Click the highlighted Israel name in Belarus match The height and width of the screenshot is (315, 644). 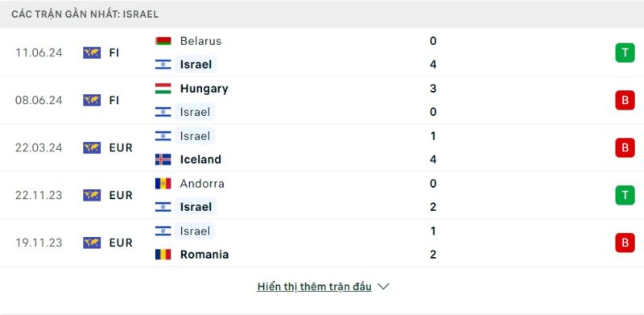(196, 64)
